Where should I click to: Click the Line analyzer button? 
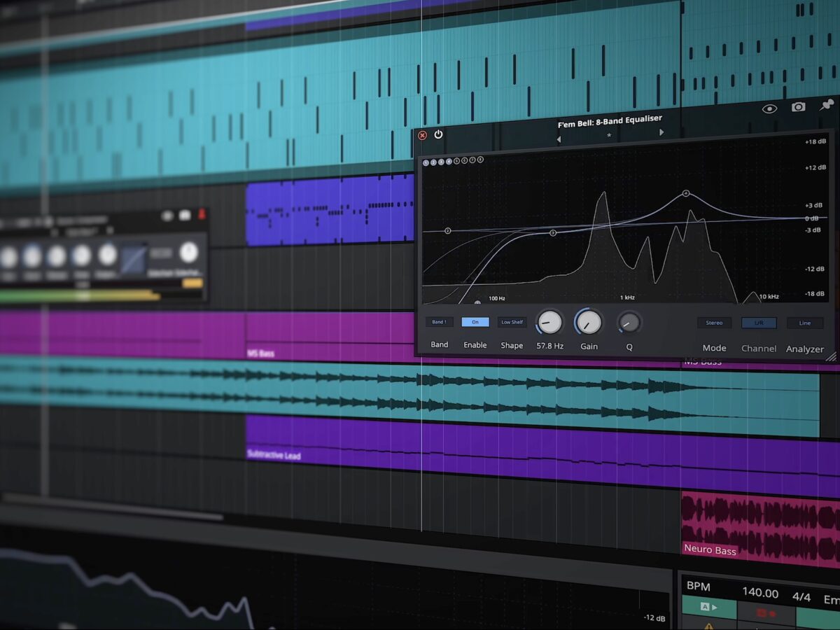tap(804, 323)
